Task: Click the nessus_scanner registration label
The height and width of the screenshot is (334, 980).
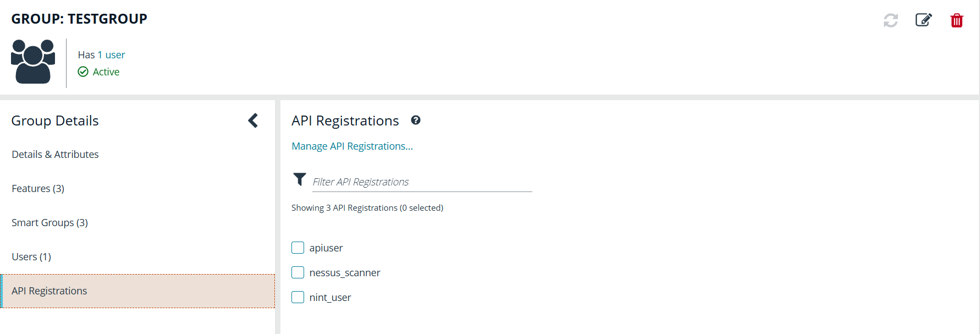Action: (x=345, y=273)
